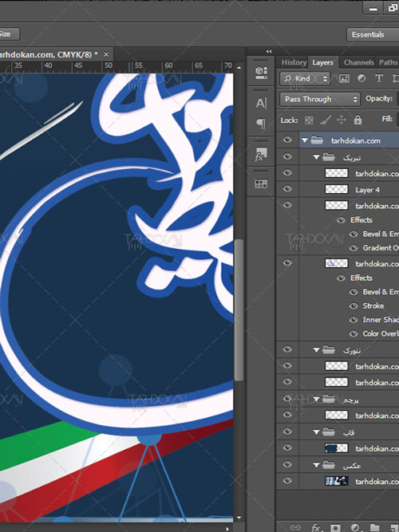The image size is (399, 532).
Task: Filter layers by pixel layers icon
Action: [344, 78]
